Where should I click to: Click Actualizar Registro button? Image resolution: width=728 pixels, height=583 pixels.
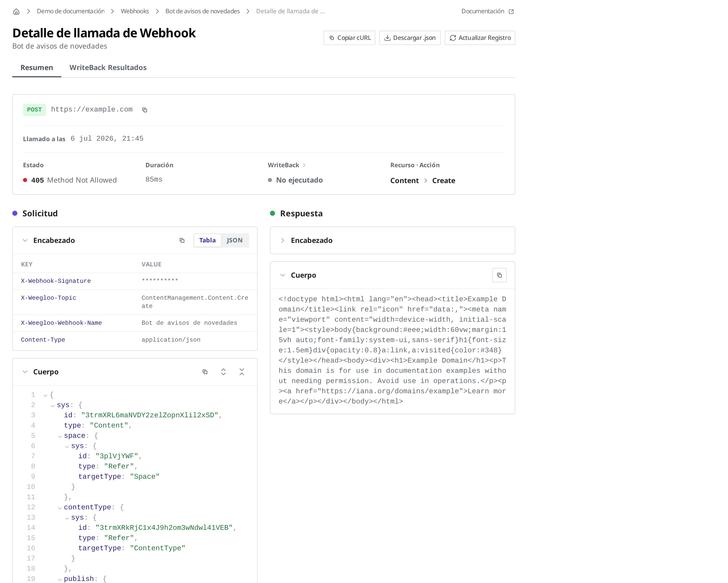coord(480,38)
